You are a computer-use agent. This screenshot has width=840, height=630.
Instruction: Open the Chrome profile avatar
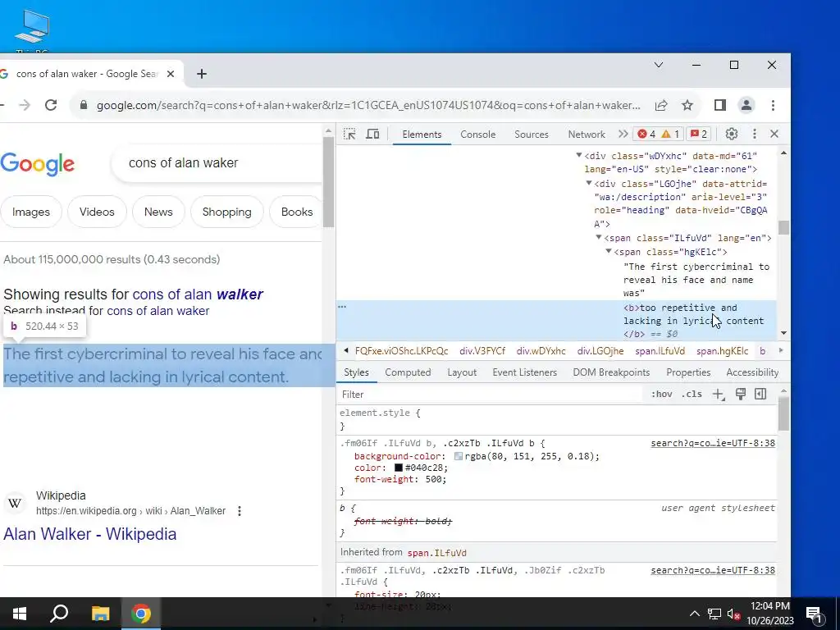coord(746,106)
